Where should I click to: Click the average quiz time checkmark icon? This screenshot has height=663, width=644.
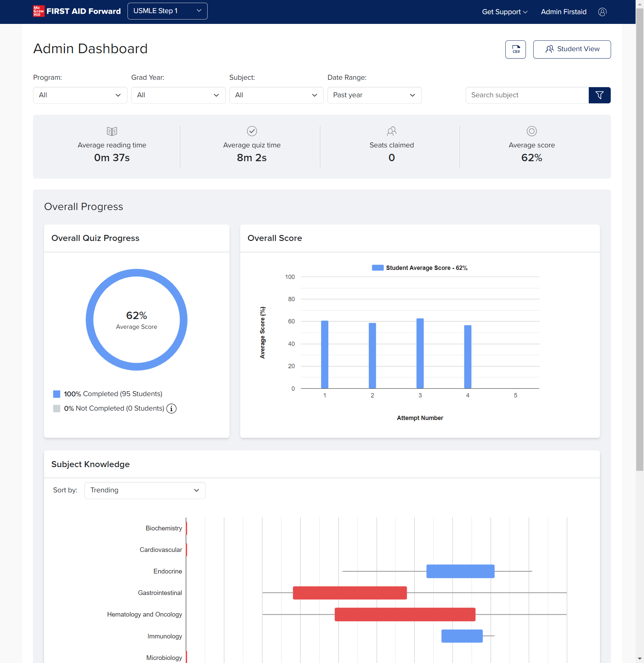(x=252, y=131)
